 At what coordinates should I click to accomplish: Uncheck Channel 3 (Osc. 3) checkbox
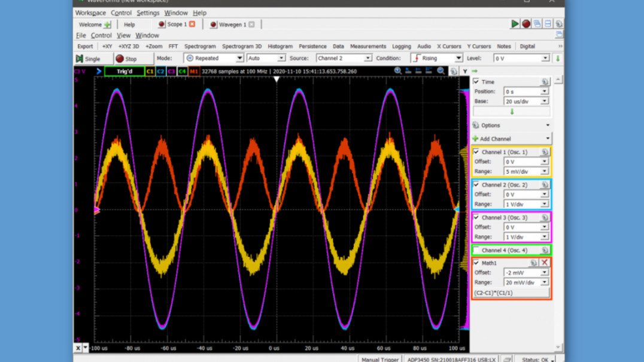click(476, 217)
